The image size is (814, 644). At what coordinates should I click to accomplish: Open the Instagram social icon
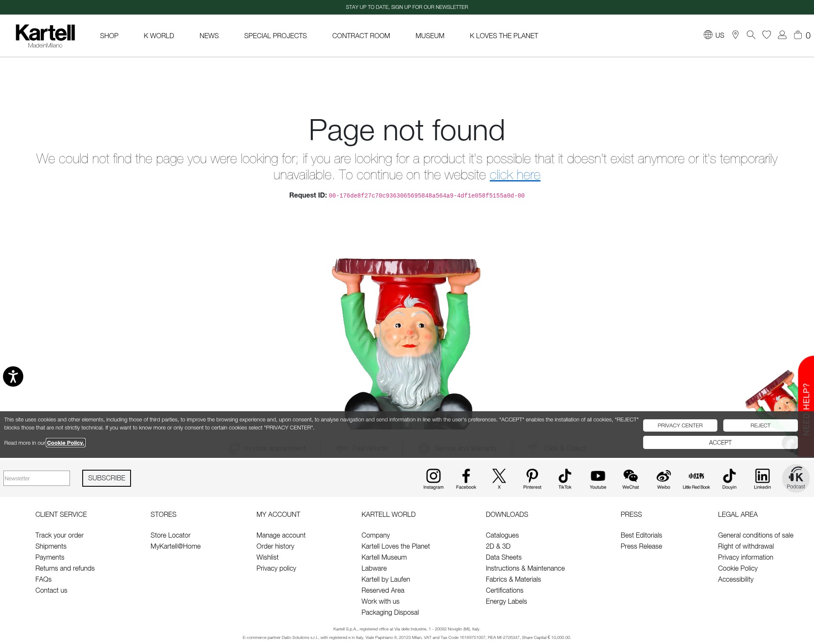point(433,479)
